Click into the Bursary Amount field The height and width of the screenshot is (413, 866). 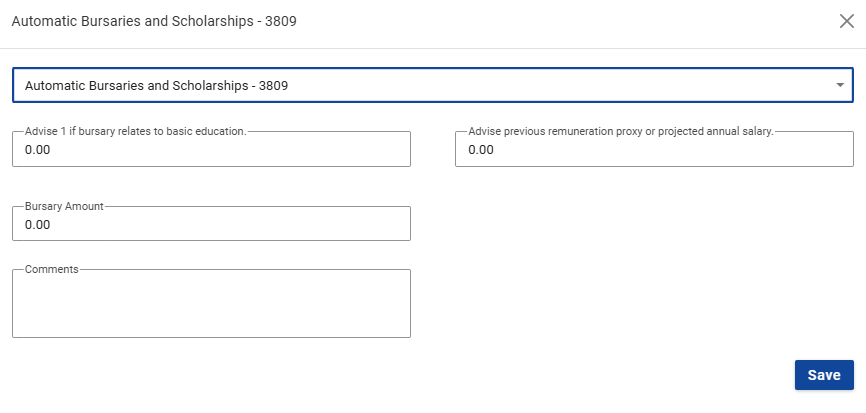tap(211, 225)
